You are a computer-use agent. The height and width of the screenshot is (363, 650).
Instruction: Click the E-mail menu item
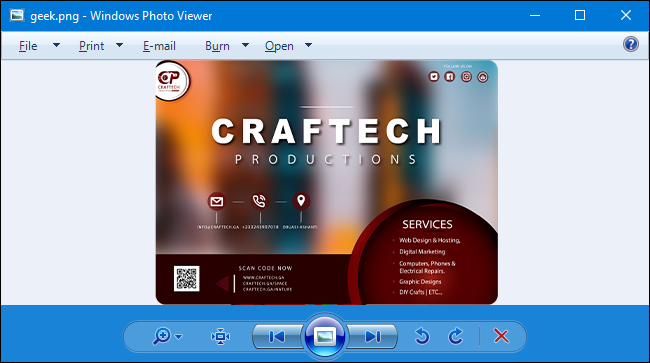(159, 46)
